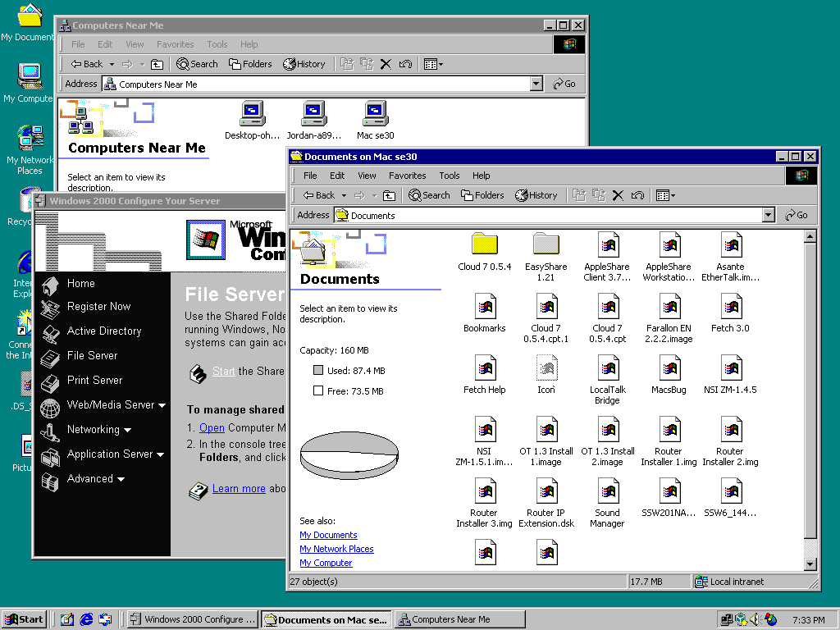Open Favorites menu in Documents window
The image size is (840, 630).
[407, 176]
